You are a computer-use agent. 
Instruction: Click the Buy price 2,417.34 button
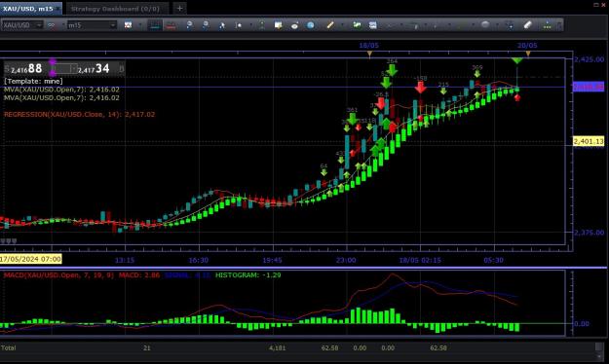pyautogui.click(x=100, y=69)
